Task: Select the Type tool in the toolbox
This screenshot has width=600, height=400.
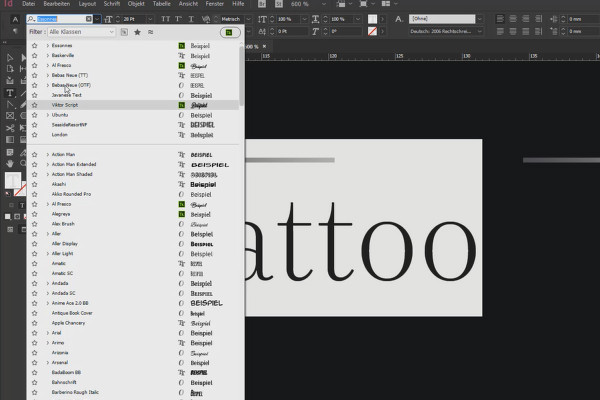Action: point(10,93)
